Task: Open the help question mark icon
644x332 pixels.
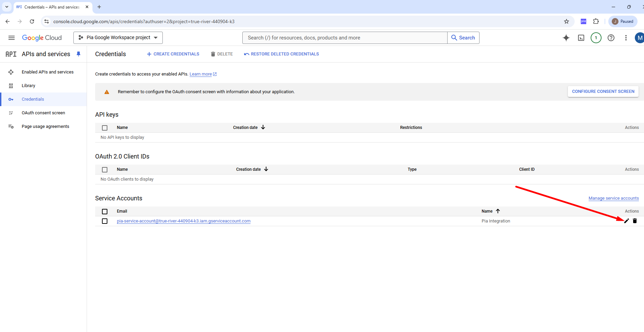Action: (611, 38)
